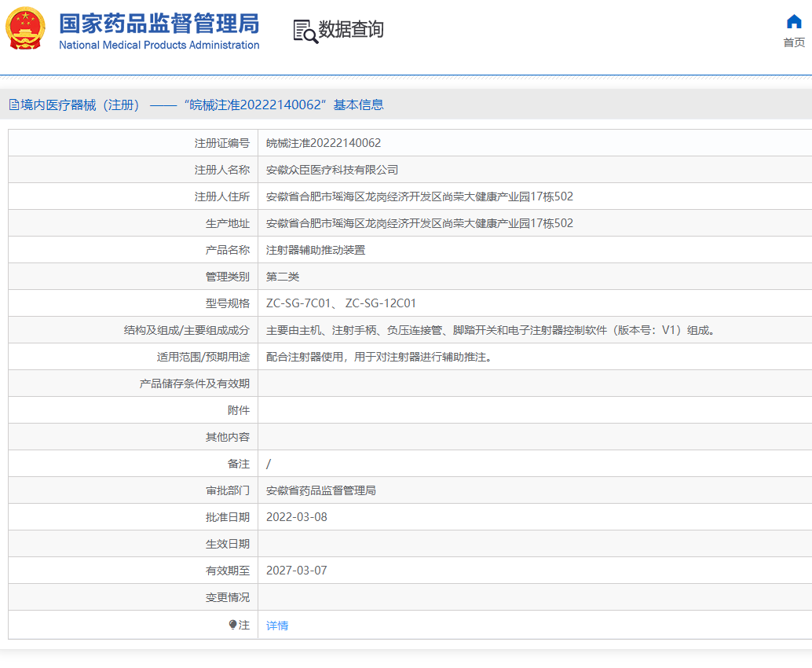Click the 有效期至 row label
The image size is (812, 668).
click(228, 571)
